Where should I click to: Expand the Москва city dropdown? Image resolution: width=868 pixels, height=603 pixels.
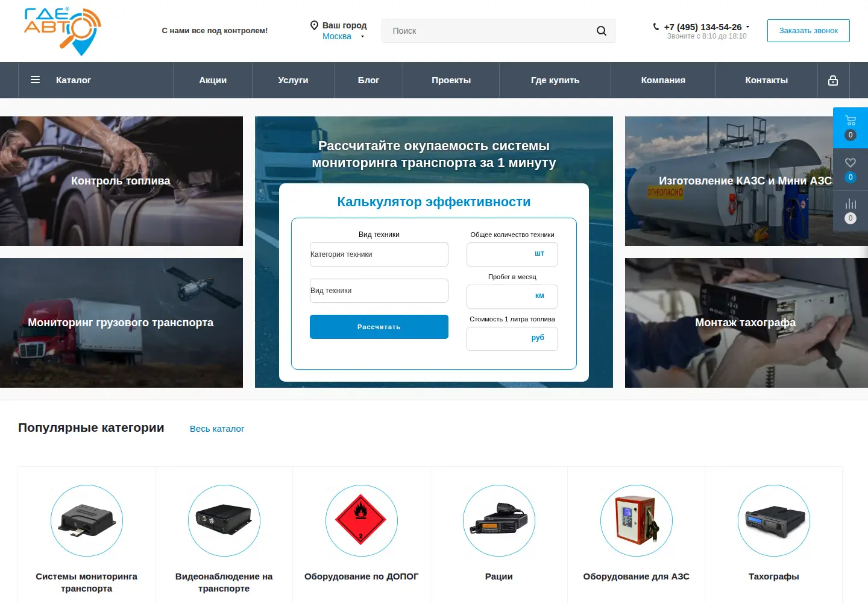362,37
